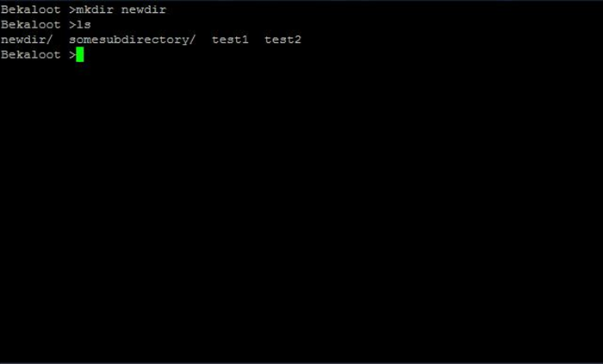The width and height of the screenshot is (603, 364).
Task: Click the digit 2 in test2
Action: (298, 40)
